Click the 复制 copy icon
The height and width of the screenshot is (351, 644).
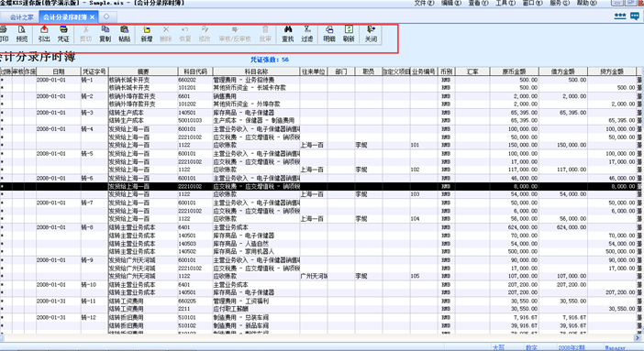(x=105, y=34)
